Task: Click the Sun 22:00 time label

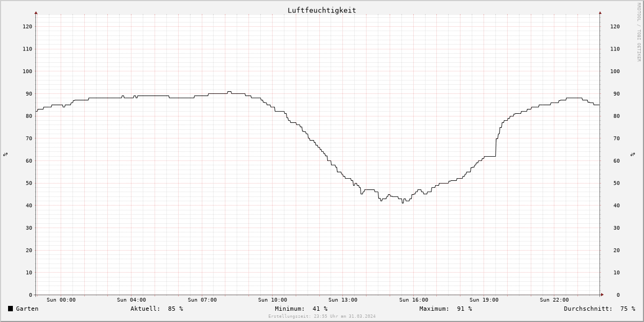Action: point(554,300)
